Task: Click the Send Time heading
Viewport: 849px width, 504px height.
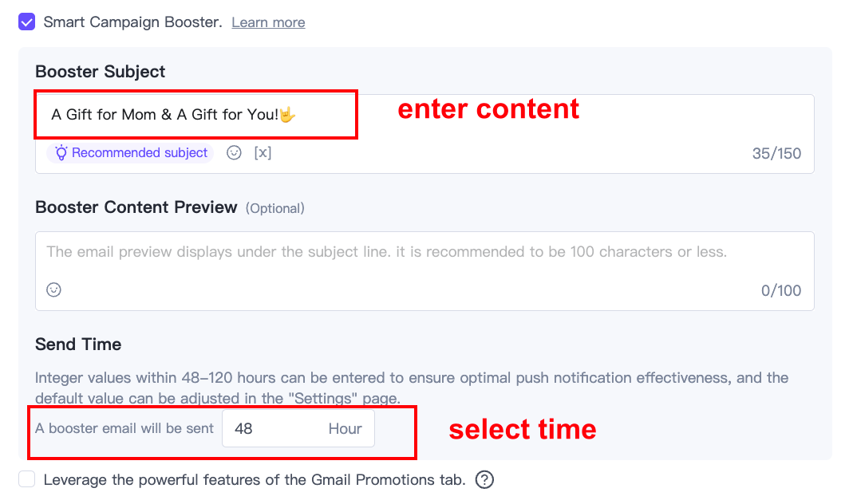Action: (78, 345)
